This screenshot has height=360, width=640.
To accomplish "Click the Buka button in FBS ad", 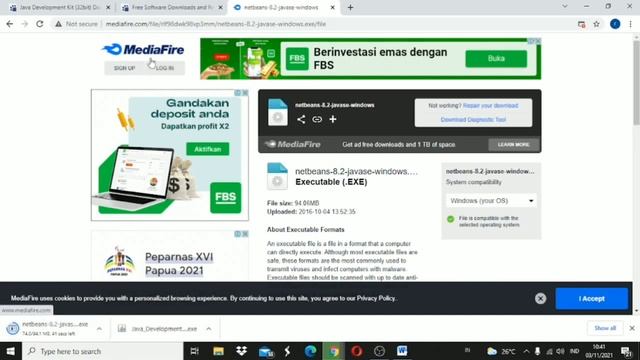I will point(496,59).
